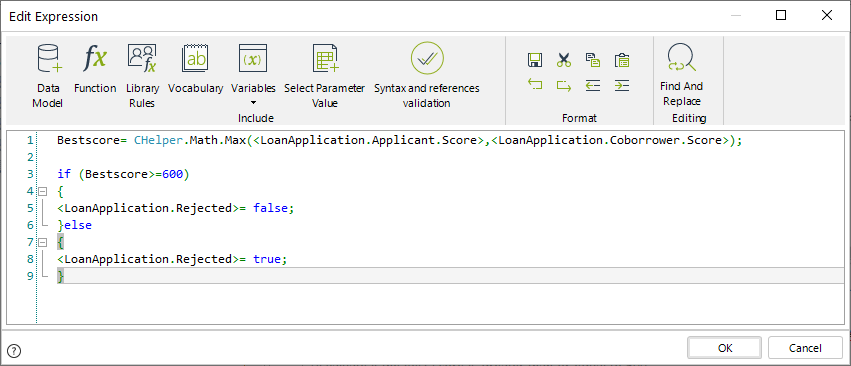Paste using clipboard icon

[x=621, y=60]
